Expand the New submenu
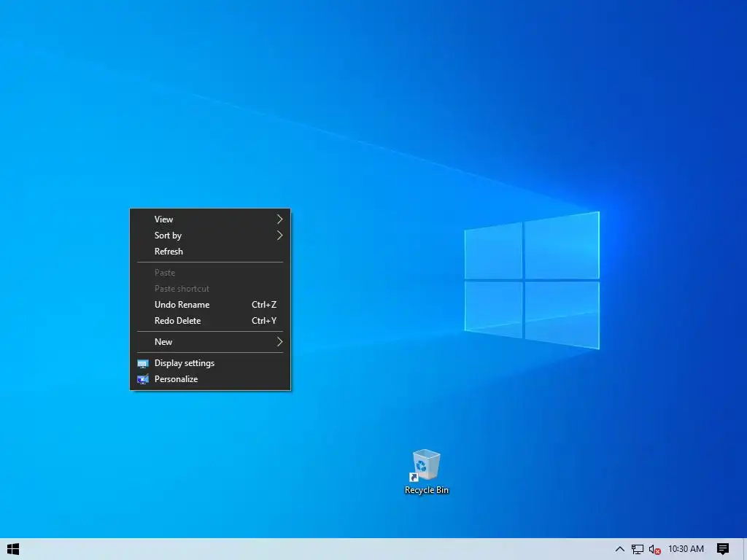 (x=210, y=342)
